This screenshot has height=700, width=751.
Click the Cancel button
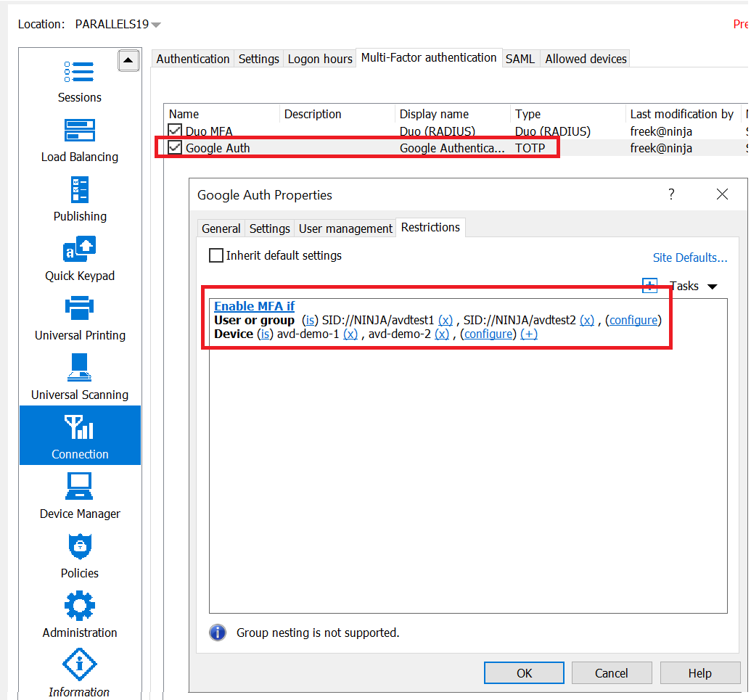click(612, 673)
